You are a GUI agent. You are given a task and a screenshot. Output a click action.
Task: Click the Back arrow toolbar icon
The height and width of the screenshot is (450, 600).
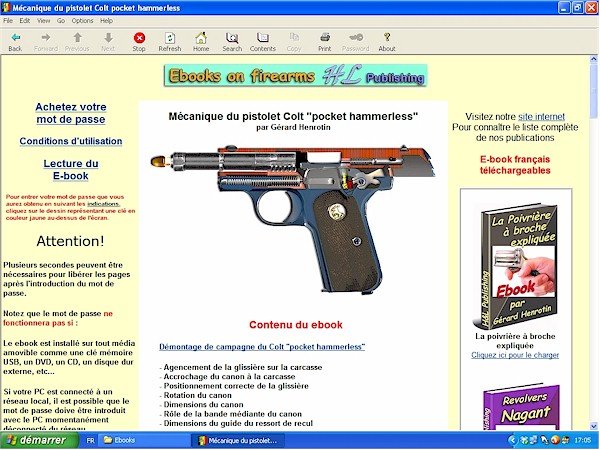pos(15,38)
